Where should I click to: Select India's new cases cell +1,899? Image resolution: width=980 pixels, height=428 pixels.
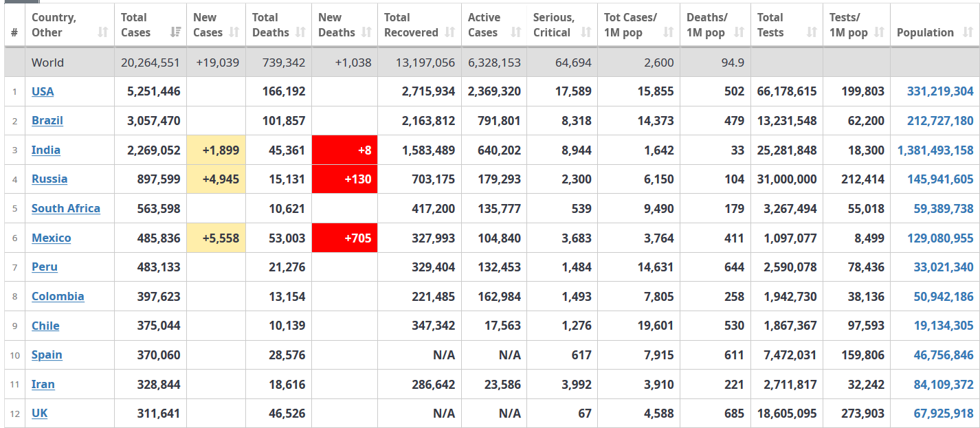tap(216, 150)
